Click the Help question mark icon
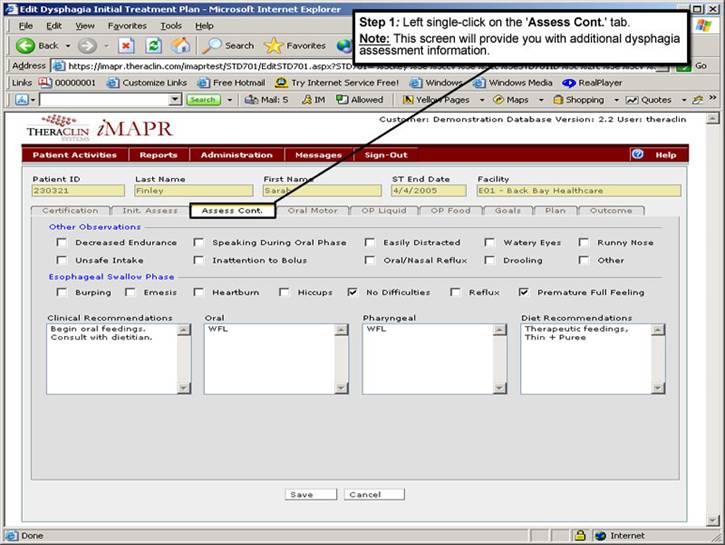The height and width of the screenshot is (545, 725). click(x=637, y=155)
